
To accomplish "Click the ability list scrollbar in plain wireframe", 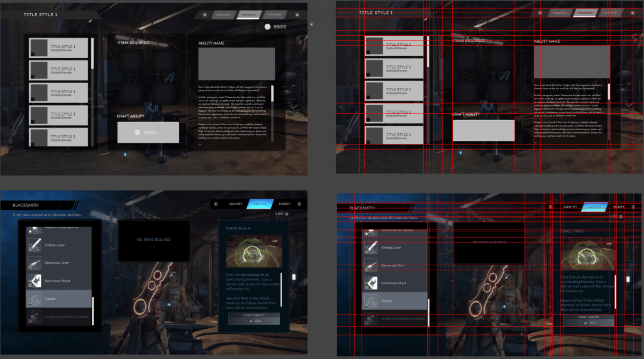I will click(92, 53).
